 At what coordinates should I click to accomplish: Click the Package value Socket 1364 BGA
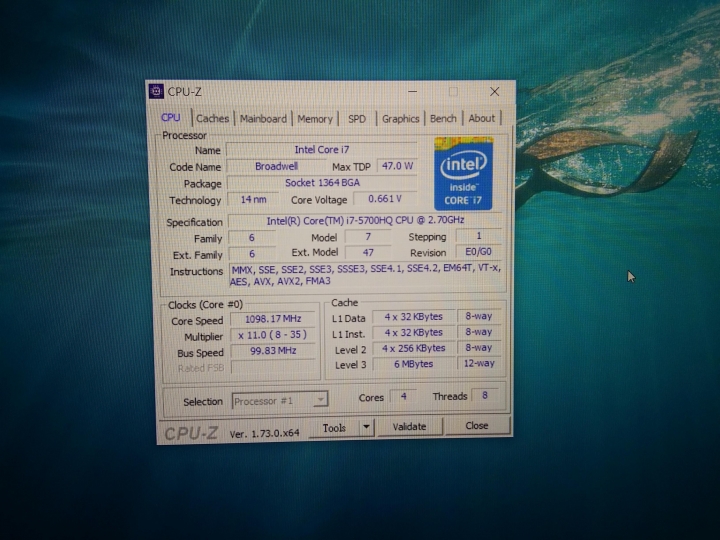point(322,183)
